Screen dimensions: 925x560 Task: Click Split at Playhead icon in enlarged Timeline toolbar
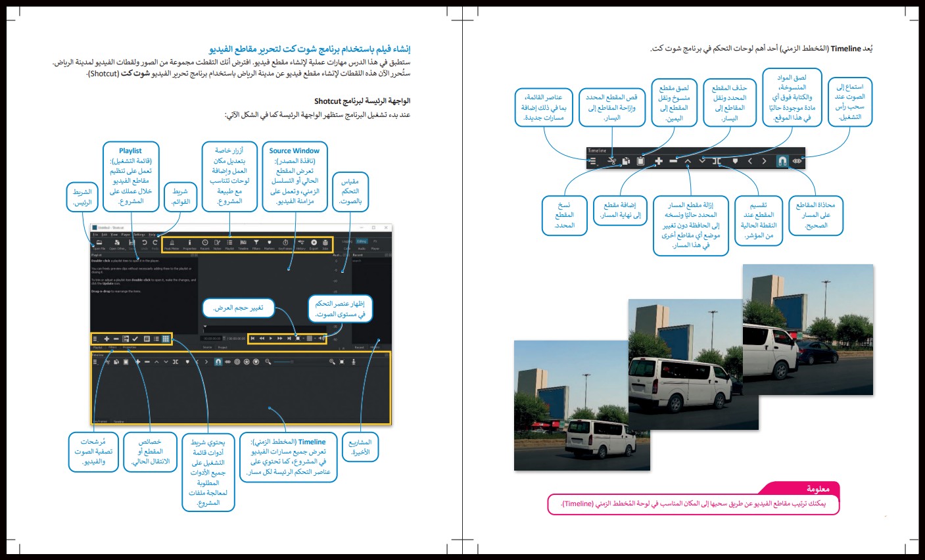pyautogui.click(x=717, y=160)
